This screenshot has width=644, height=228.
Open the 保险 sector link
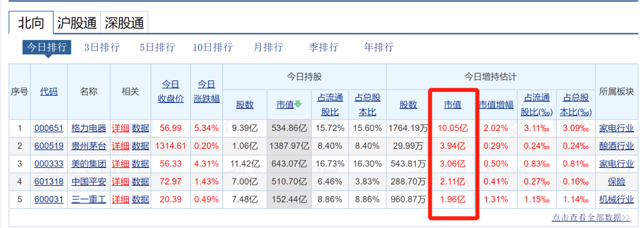[x=617, y=182]
